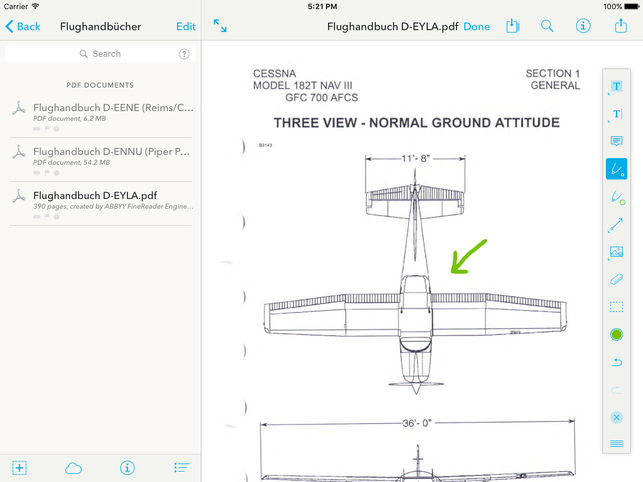Screen dimensions: 643x482
Task: Redo the annotation with the dimmed arrow
Action: (x=616, y=390)
